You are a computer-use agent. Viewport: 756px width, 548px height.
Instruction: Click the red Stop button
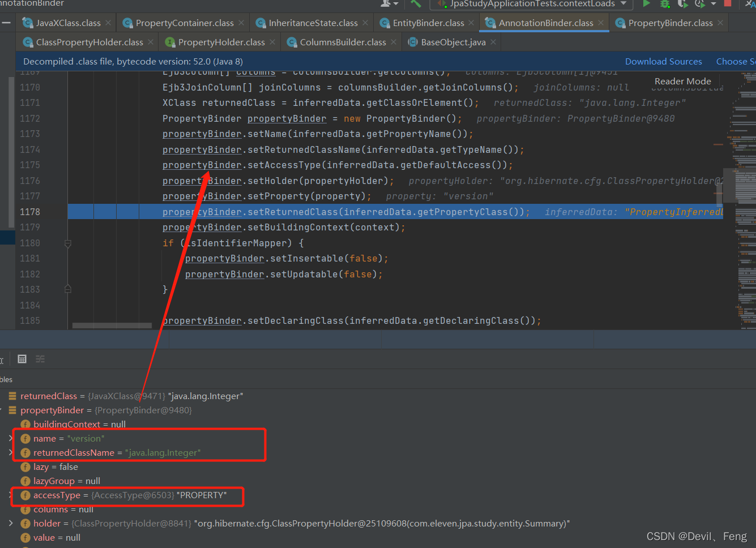728,3
